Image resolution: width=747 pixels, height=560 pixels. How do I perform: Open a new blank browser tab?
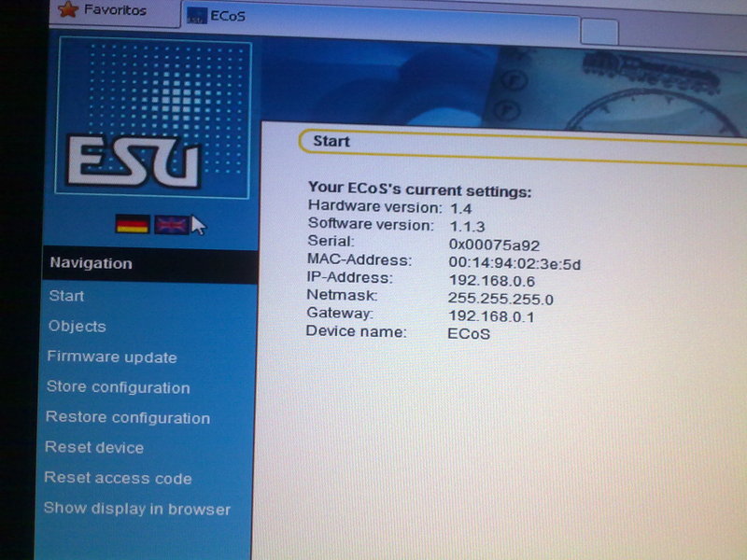[599, 32]
